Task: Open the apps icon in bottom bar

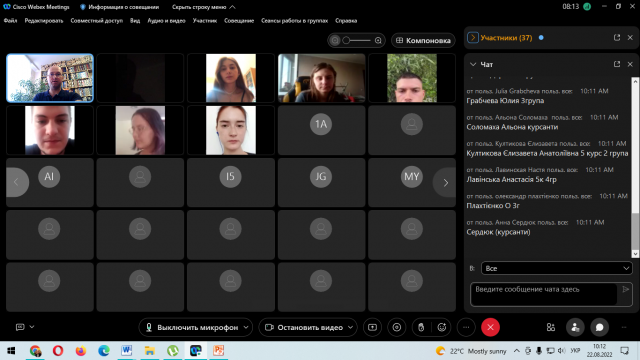Action: pyautogui.click(x=551, y=327)
